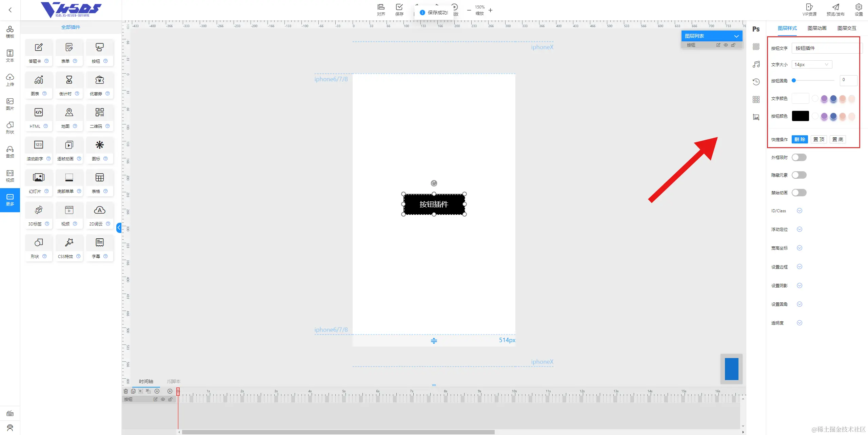Click the 置顶 bring-to-top button
The width and height of the screenshot is (868, 435).
(x=818, y=139)
